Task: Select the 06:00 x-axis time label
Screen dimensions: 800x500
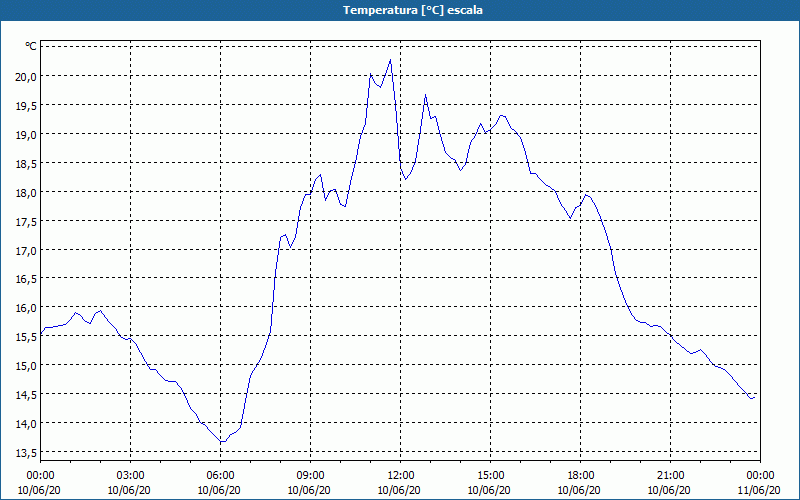Action: [220, 476]
